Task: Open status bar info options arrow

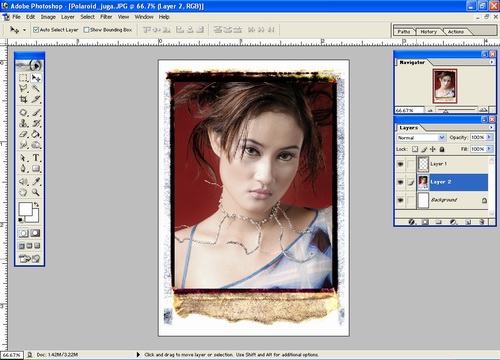Action: (138, 355)
